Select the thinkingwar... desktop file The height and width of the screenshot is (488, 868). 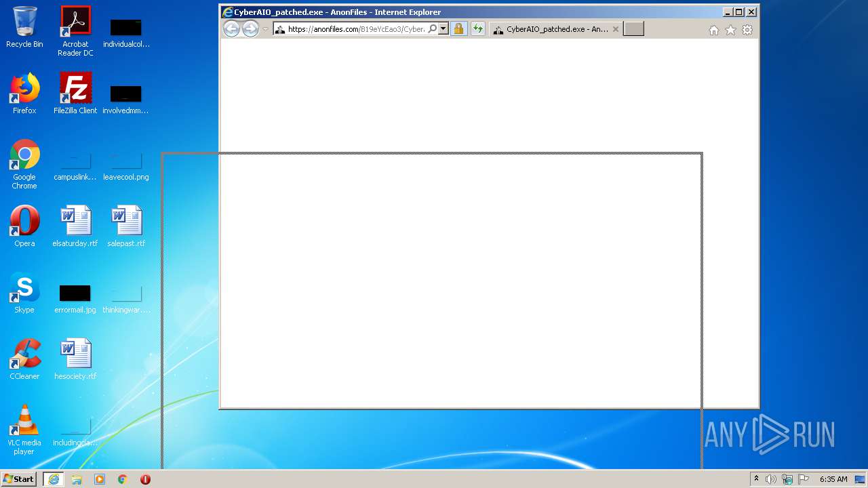[126, 299]
